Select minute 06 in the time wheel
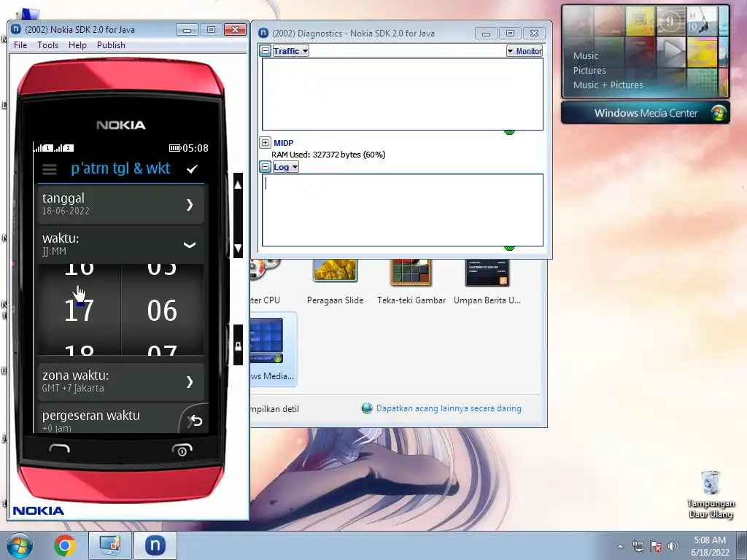747x560 pixels. 162,311
